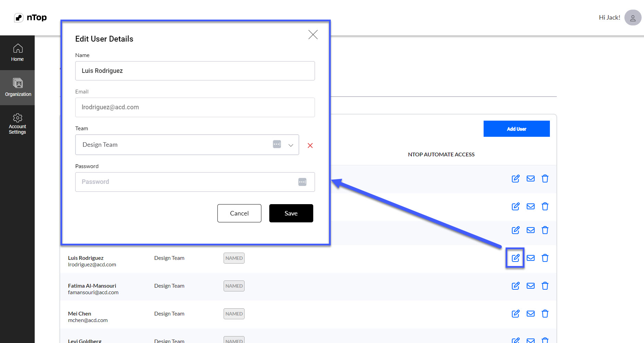This screenshot has height=343, width=644.
Task: Select the Luis Rodriguez name in the table
Action: click(86, 258)
